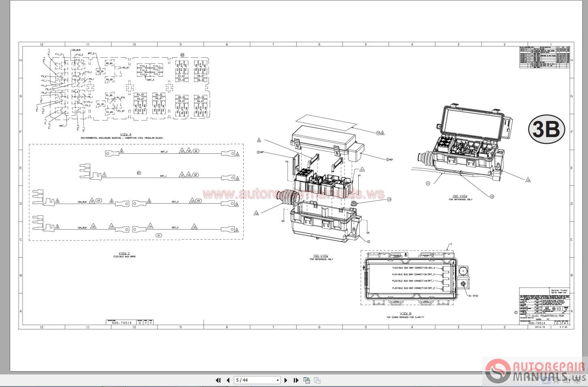
Task: Jump to the last page
Action: [x=296, y=380]
